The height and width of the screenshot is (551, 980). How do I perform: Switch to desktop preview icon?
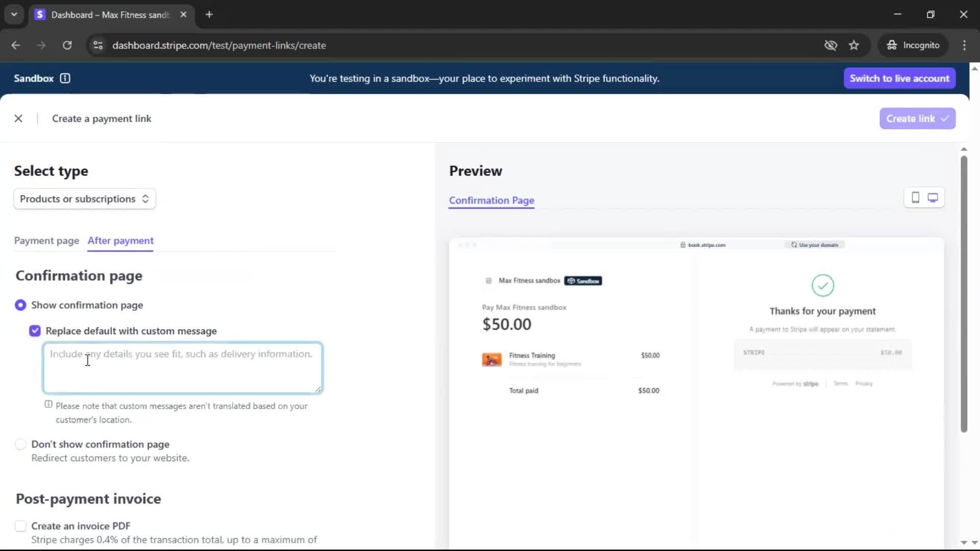(x=933, y=198)
